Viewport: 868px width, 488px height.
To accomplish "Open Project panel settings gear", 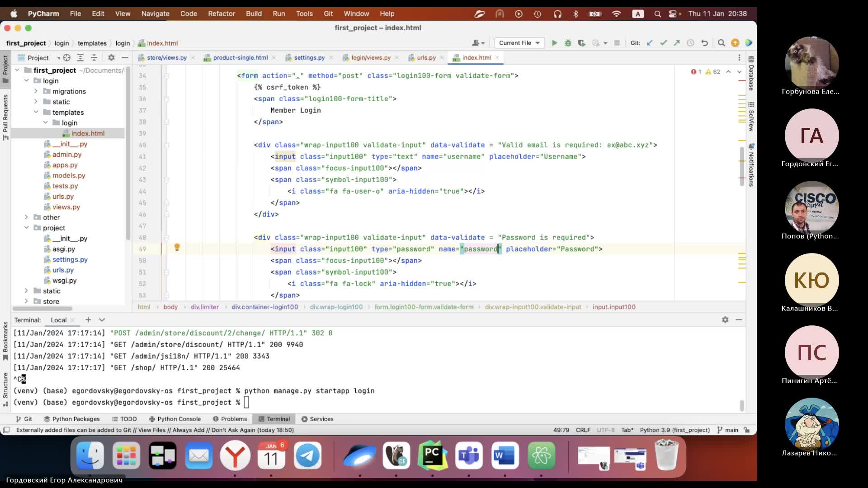I will pos(111,57).
